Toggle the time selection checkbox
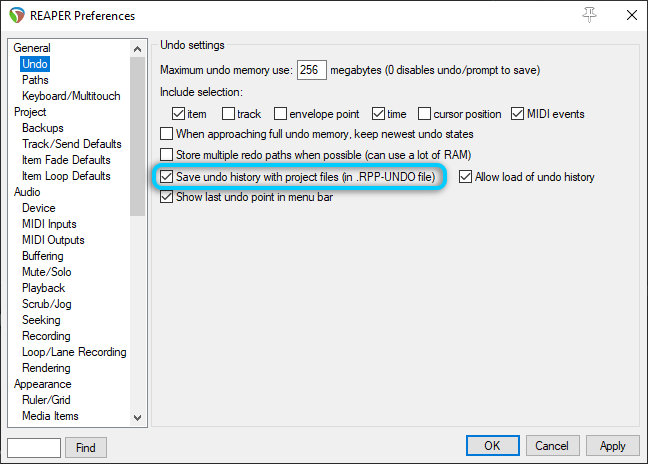648x464 pixels. (378, 114)
